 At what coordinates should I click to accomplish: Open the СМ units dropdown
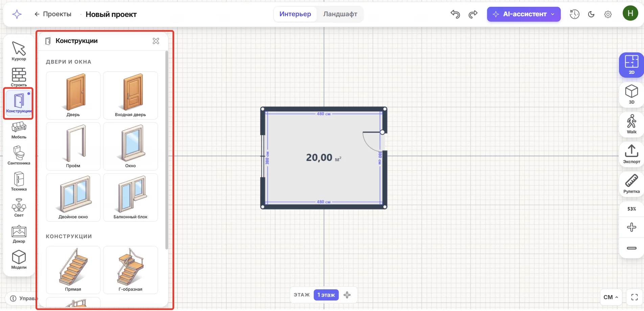coord(611,297)
